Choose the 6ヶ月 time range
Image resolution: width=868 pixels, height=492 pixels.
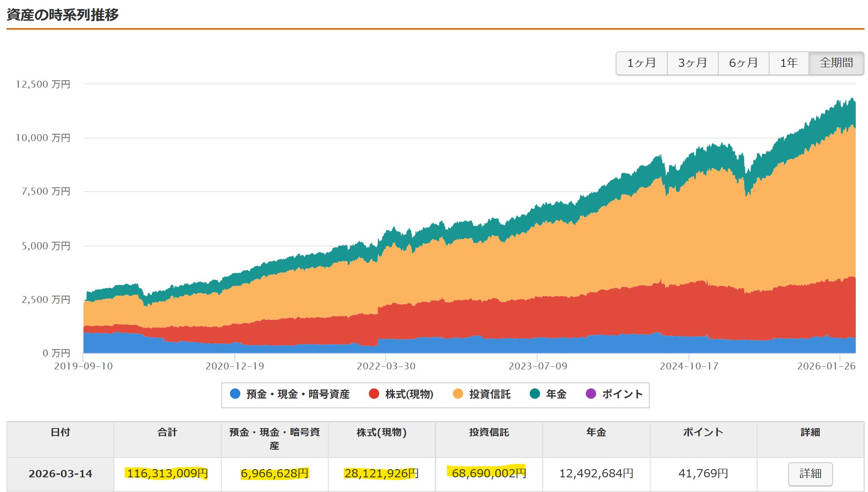click(x=743, y=63)
